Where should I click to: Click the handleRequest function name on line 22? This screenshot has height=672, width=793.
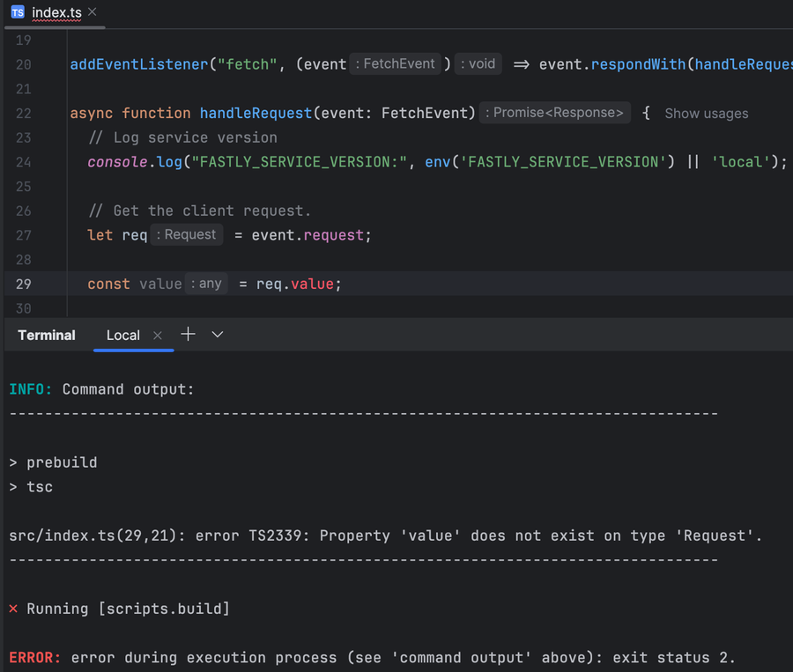(x=256, y=114)
